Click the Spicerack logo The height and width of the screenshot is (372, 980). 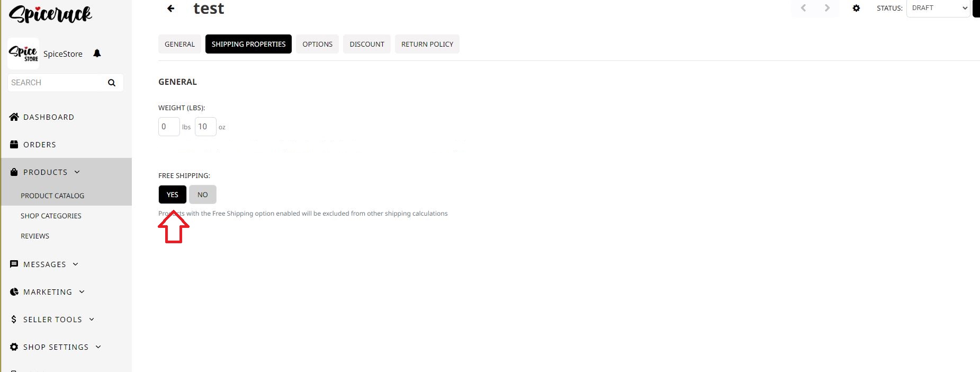(50, 14)
